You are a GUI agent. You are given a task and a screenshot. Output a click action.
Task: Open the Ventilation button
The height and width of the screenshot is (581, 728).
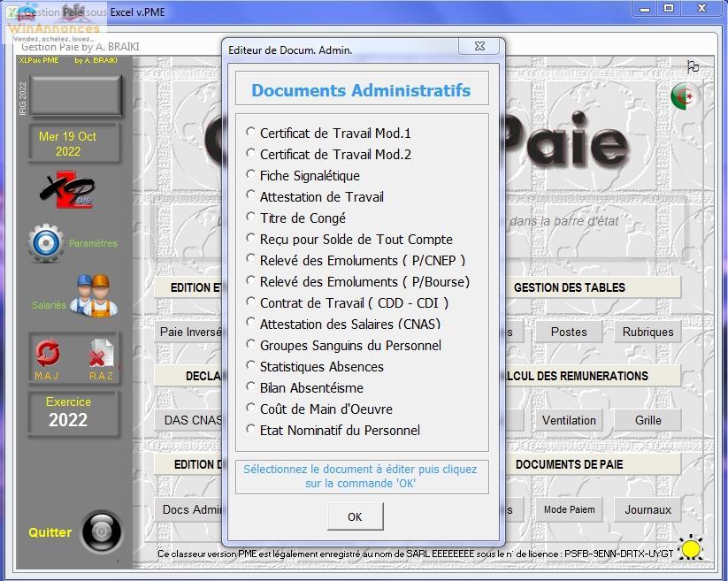[569, 420]
